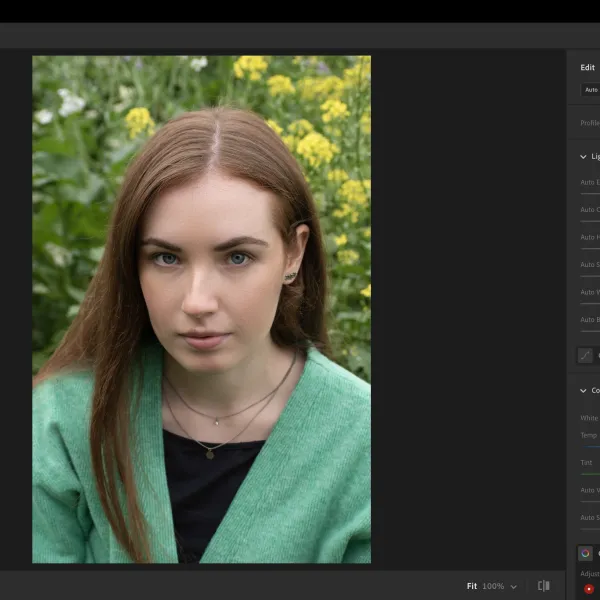Collapse the Color section chevron

click(583, 391)
